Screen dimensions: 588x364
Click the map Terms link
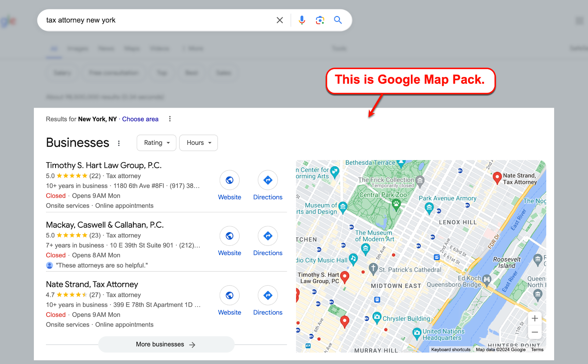point(537,349)
